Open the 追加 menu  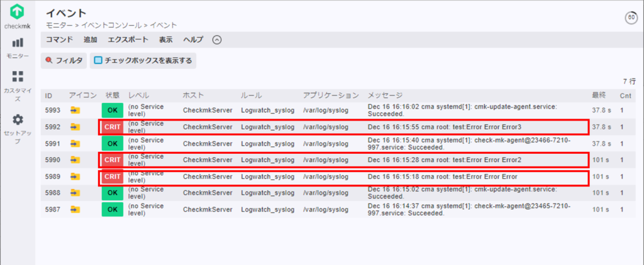[91, 40]
